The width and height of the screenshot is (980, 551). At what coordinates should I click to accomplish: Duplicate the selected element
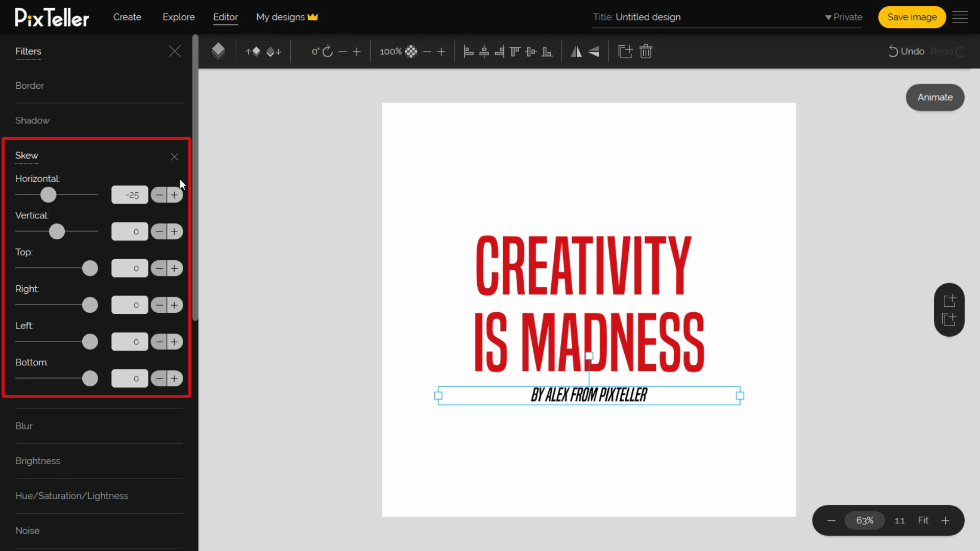click(625, 52)
